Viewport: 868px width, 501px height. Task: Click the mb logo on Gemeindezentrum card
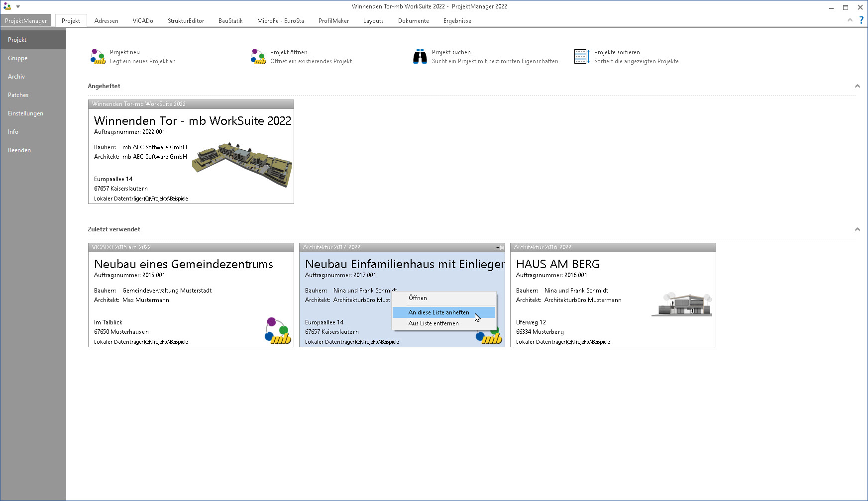click(x=278, y=331)
